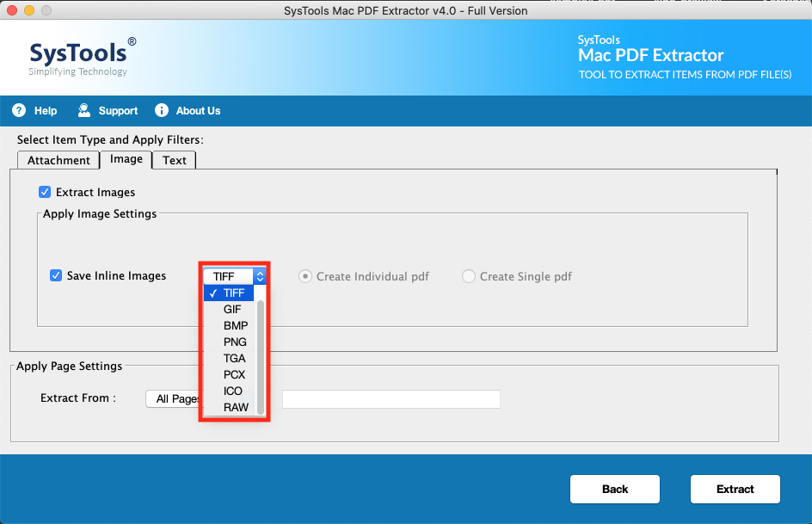Close the window with the red button
This screenshot has height=524, width=812.
[x=12, y=10]
